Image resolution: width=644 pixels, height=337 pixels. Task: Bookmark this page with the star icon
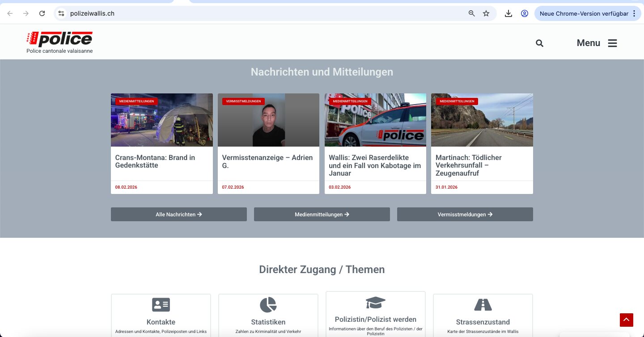coord(486,13)
